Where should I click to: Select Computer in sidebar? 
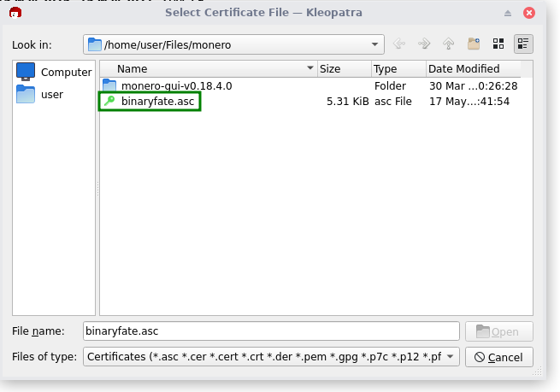tap(54, 72)
